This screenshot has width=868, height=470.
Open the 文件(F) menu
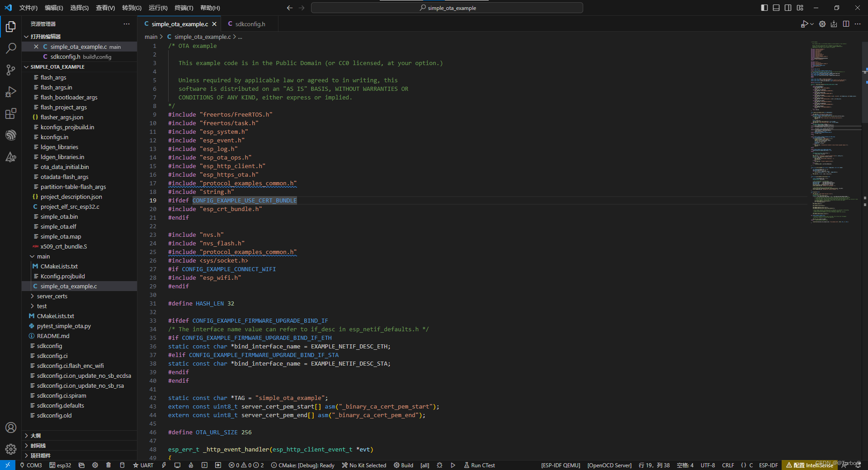click(x=28, y=8)
